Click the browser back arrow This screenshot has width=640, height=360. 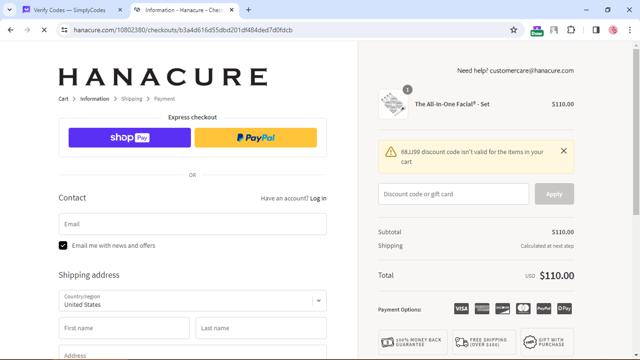pyautogui.click(x=11, y=30)
